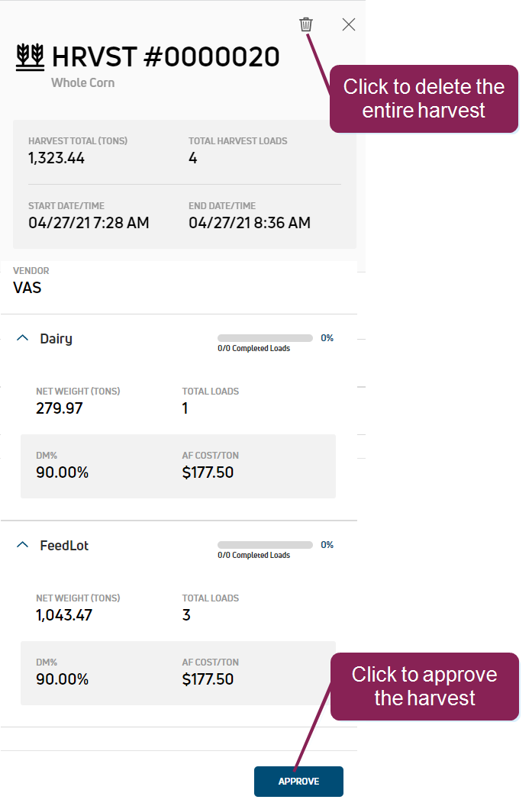The height and width of the screenshot is (806, 532).
Task: Click the harvest crop icon beside HRVST title
Action: click(30, 57)
